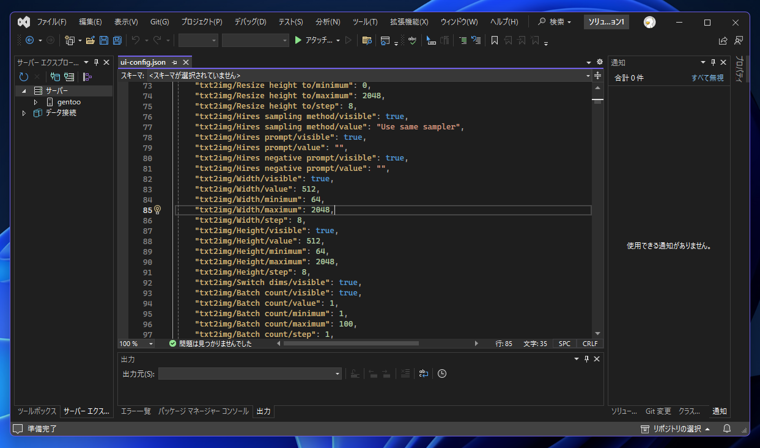Switch to the Package Manager Console tab
Screen dimensions: 760x448
tap(203, 411)
